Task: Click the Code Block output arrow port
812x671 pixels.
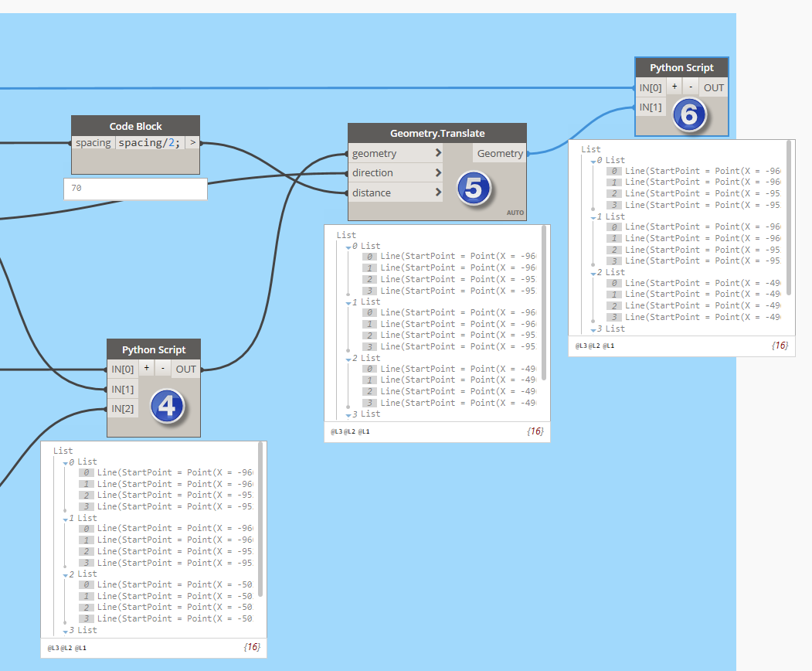Action: [192, 142]
